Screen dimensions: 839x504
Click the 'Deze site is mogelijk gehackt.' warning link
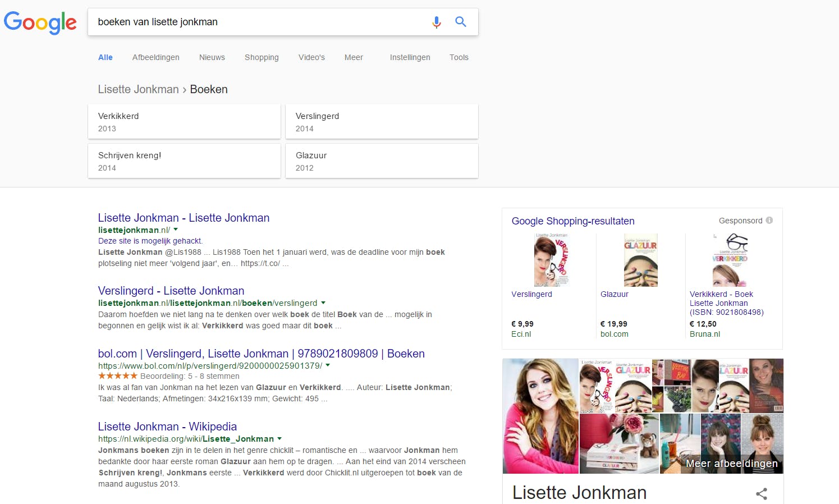coord(150,241)
